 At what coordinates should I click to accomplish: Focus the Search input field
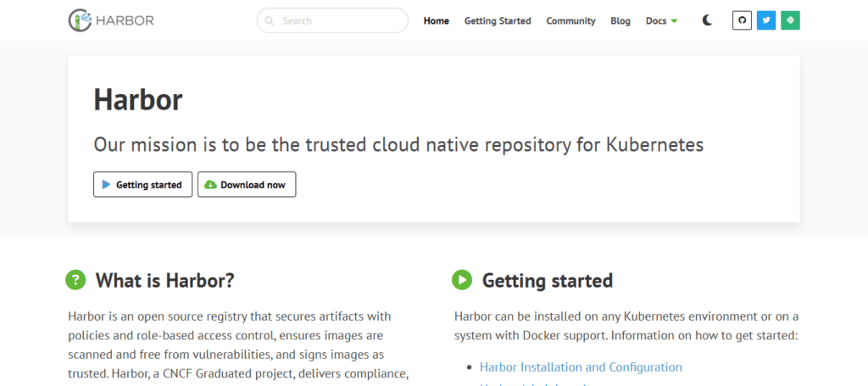[332, 20]
